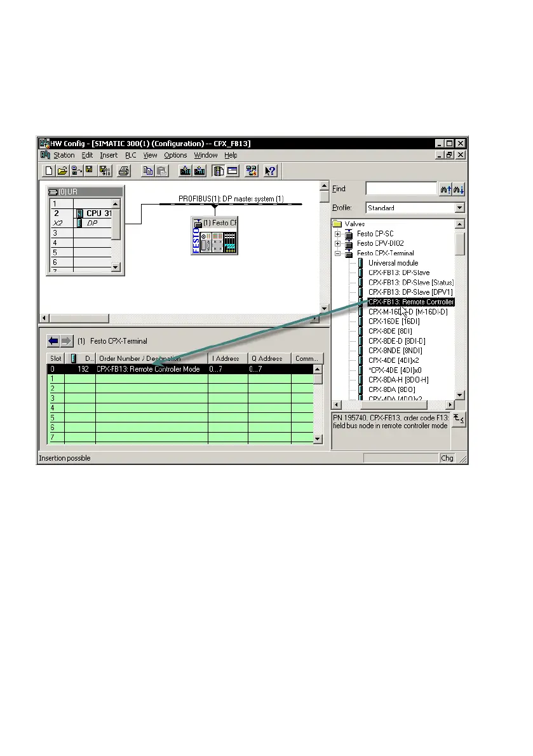Click the CPU 31 row in rack

[81, 213]
